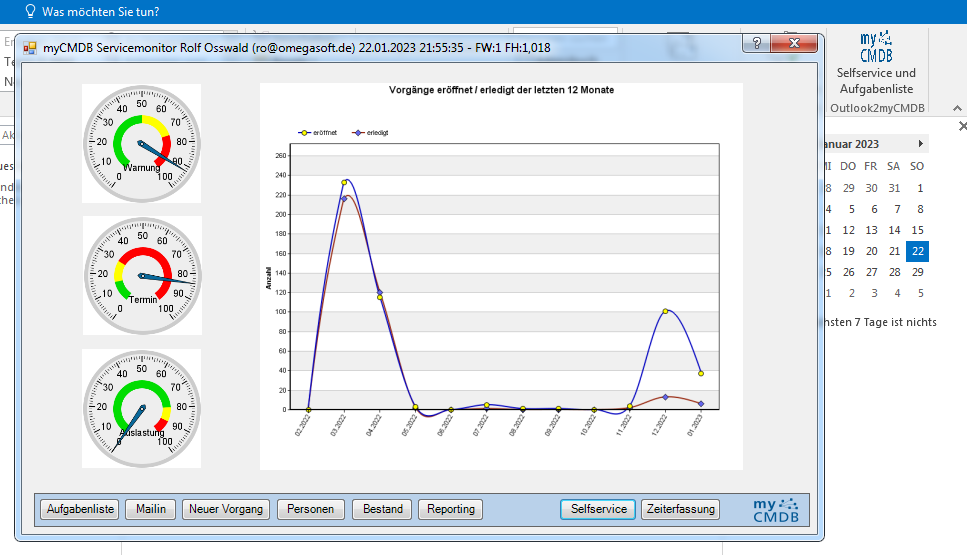Click the 12.2022 eröffnet data point
Screen dimensions: 967x555
[x=665, y=311]
